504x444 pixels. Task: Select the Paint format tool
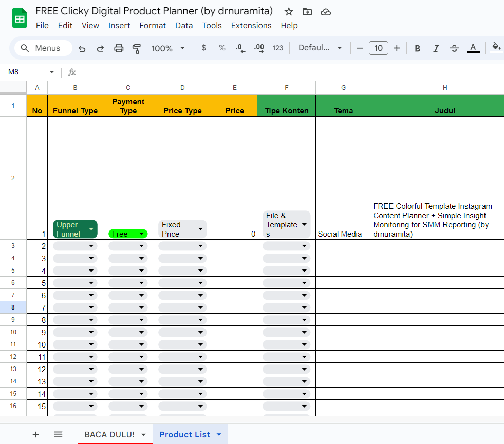(x=136, y=48)
